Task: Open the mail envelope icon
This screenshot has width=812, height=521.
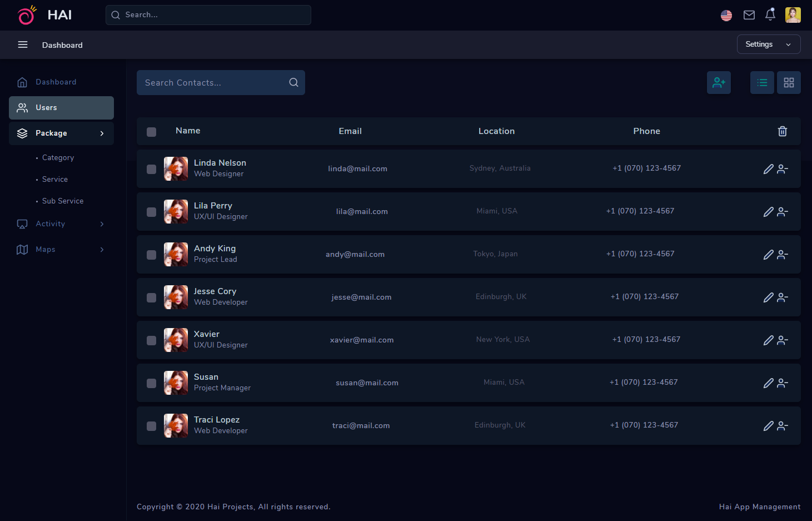Action: pos(749,15)
